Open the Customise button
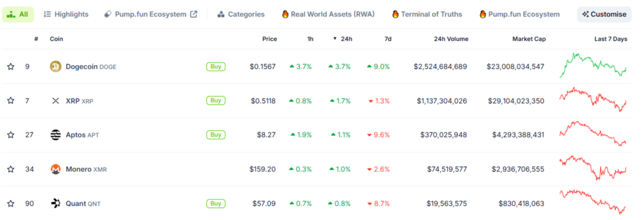 coord(604,14)
